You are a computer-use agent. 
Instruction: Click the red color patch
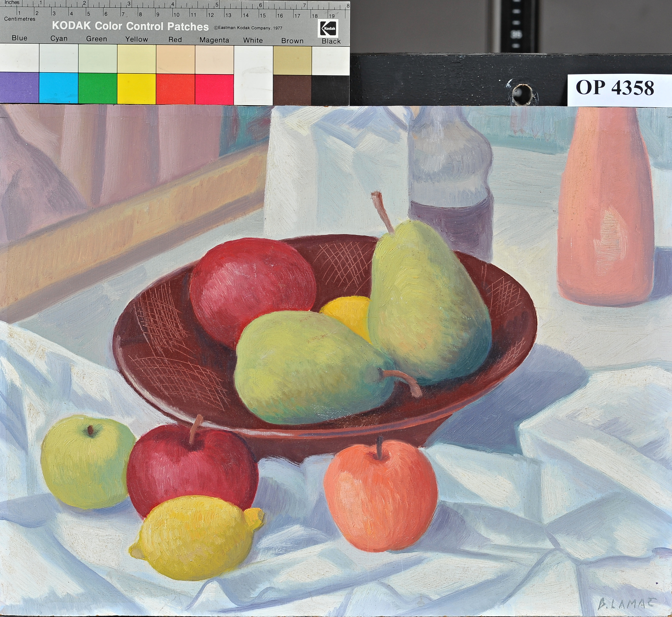click(175, 89)
